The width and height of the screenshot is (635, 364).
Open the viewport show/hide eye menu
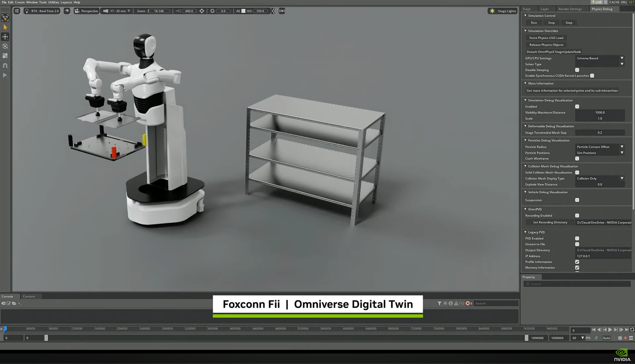tap(67, 11)
